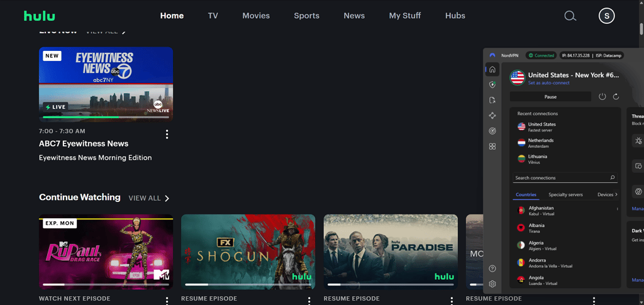This screenshot has width=644, height=305.
Task: Open NordVPN apps grid sidebar icon
Action: [x=492, y=147]
